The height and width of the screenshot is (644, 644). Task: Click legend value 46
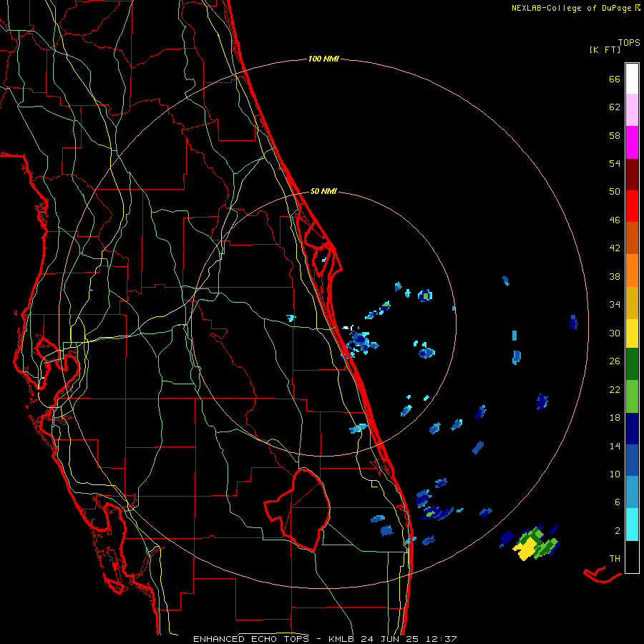point(615,220)
